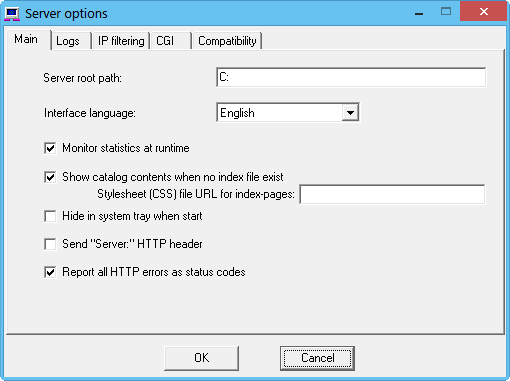Image resolution: width=510 pixels, height=381 pixels.
Task: Uncheck Show catalog contents when no index file exist
Action: click(x=50, y=177)
